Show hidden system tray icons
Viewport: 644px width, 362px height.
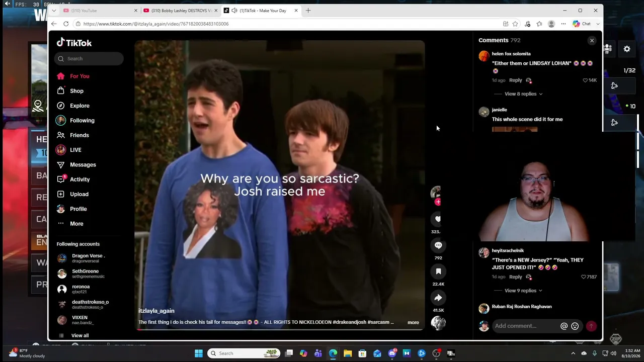pyautogui.click(x=573, y=353)
